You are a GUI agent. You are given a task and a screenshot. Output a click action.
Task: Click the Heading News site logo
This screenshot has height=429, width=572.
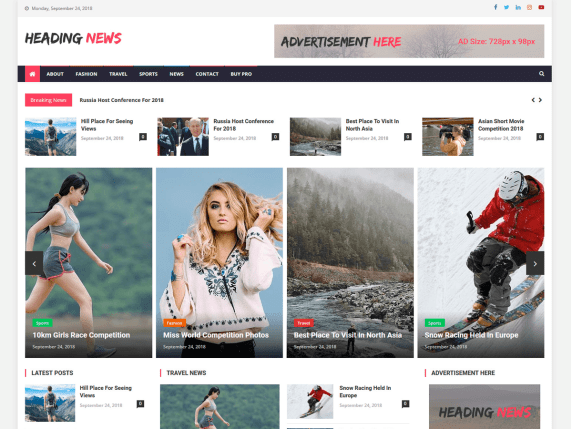point(73,38)
